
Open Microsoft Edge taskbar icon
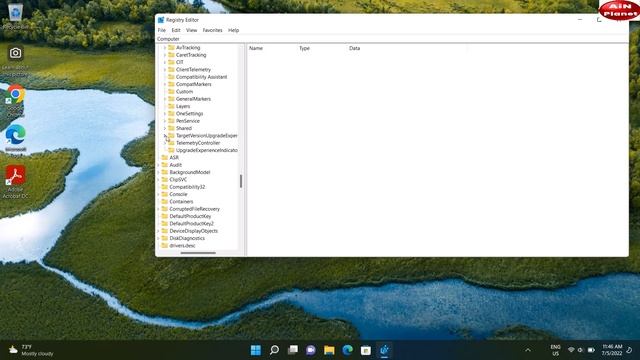(x=348, y=350)
